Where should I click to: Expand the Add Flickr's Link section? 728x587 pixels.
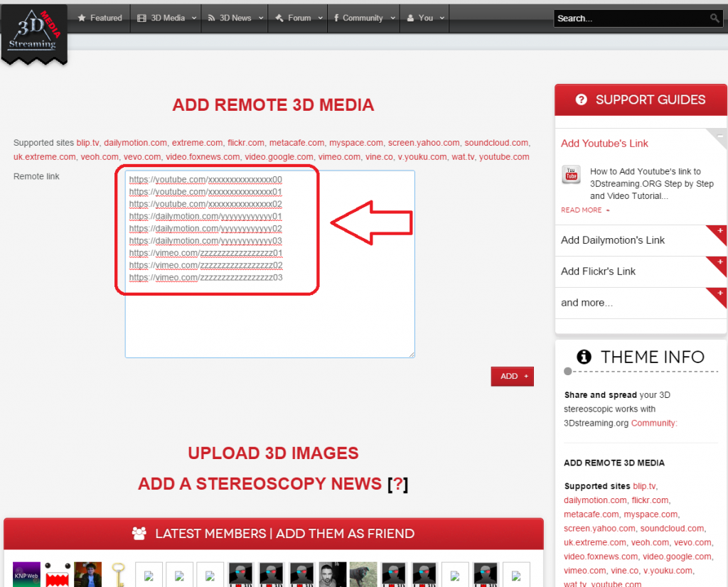pos(719,263)
